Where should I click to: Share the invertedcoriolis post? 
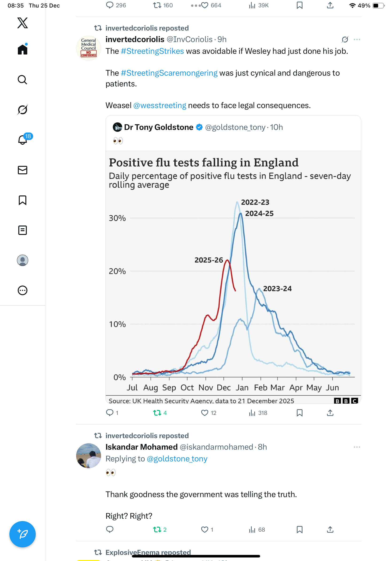click(x=330, y=413)
